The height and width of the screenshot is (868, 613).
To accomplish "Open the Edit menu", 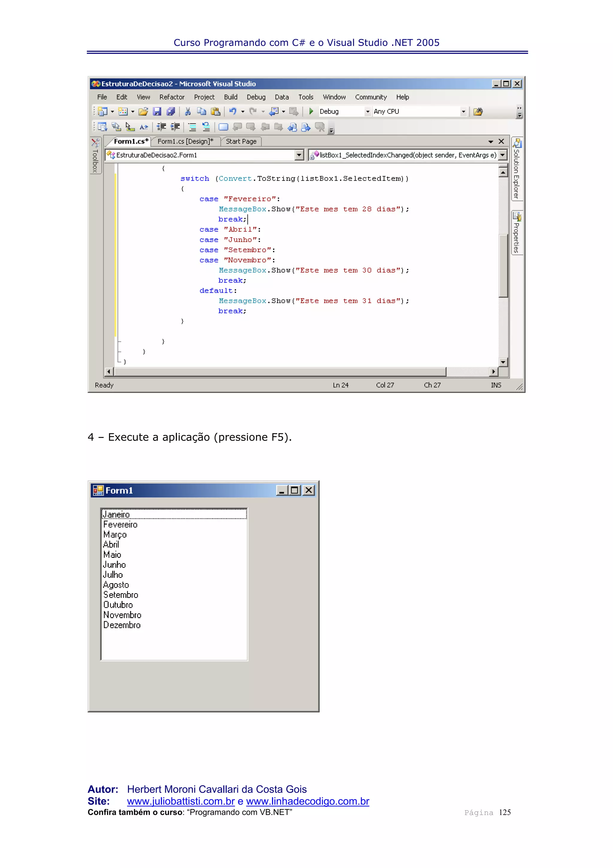I will tap(122, 97).
